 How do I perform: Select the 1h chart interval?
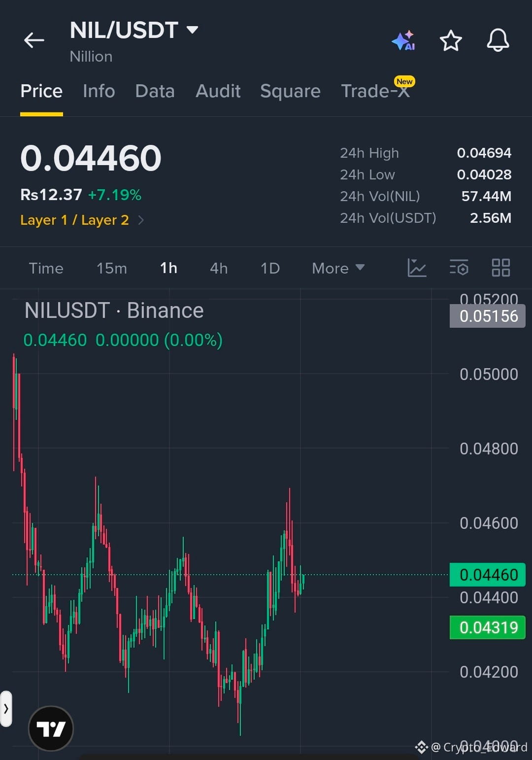coord(169,268)
